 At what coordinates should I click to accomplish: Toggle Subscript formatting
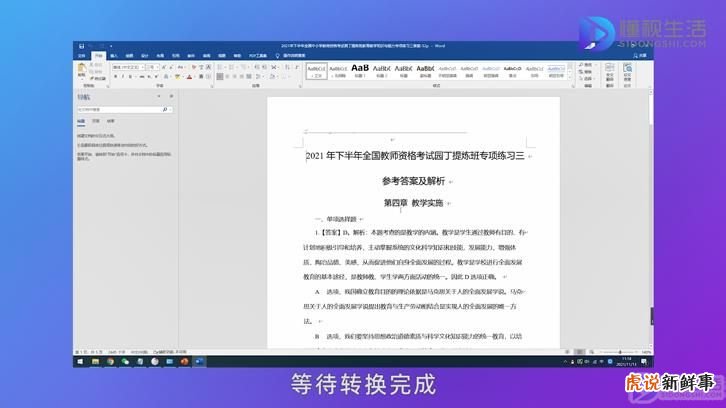pos(149,76)
